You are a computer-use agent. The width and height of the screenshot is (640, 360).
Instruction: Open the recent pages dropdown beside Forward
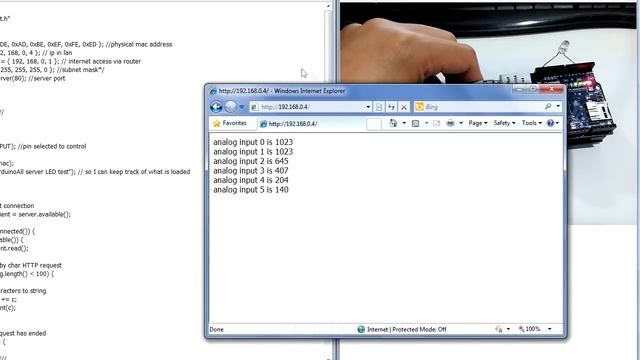tap(242, 107)
